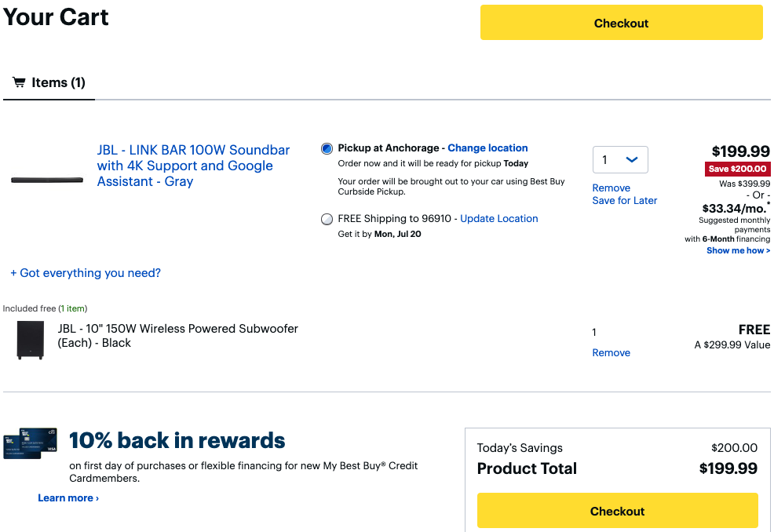Click the Best Buy credit card image

[x=30, y=443]
